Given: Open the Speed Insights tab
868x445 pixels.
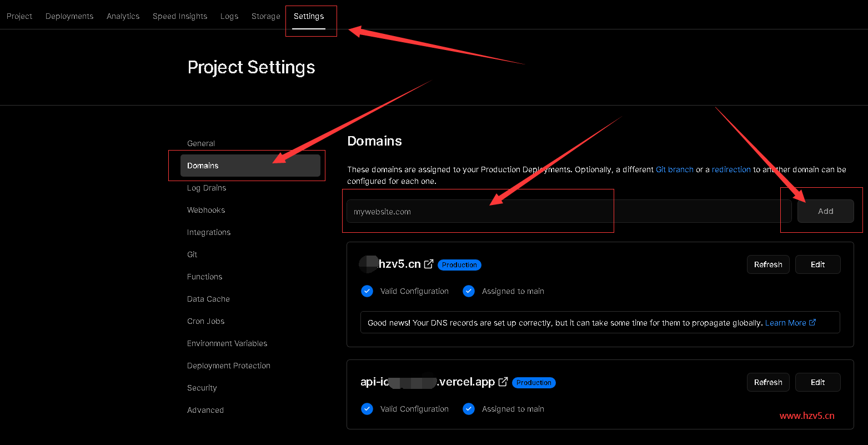Looking at the screenshot, I should [x=180, y=16].
